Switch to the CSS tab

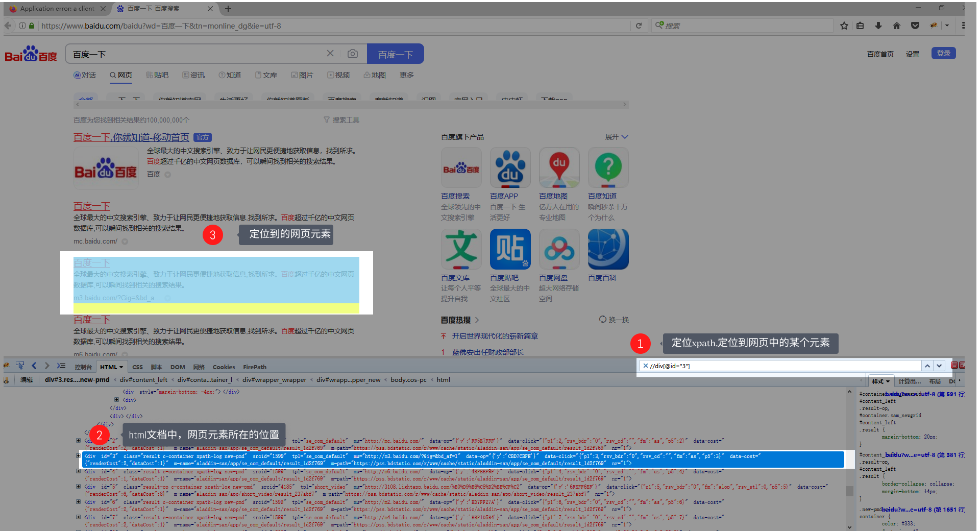coord(137,367)
